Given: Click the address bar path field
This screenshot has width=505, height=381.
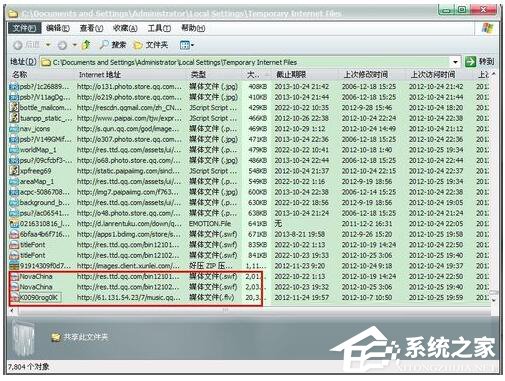Looking at the screenshot, I should pyautogui.click(x=245, y=62).
